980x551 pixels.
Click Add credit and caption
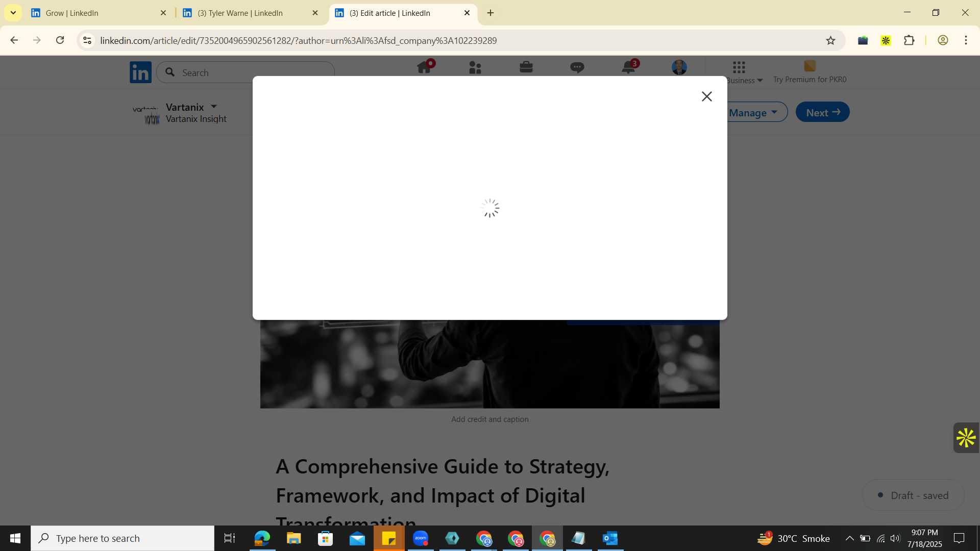click(x=490, y=419)
